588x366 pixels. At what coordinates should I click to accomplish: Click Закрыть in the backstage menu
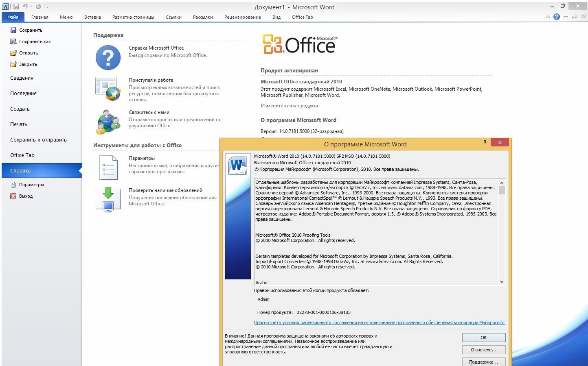pos(24,64)
